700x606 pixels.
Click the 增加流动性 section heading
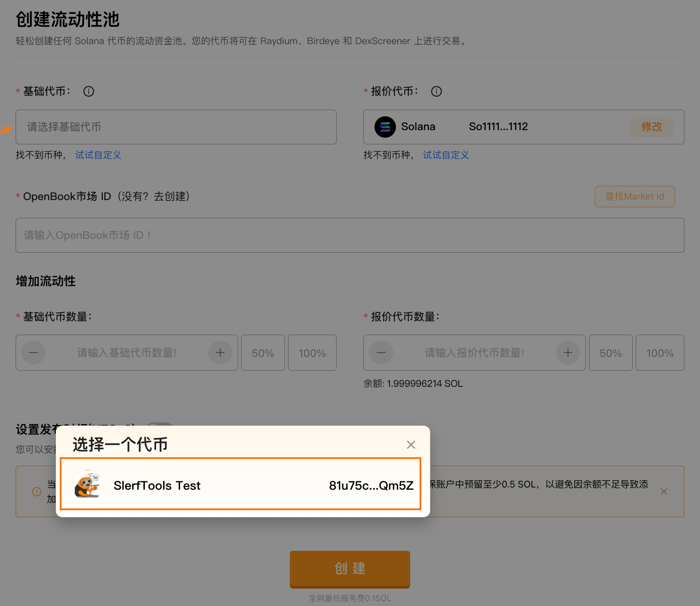(45, 281)
